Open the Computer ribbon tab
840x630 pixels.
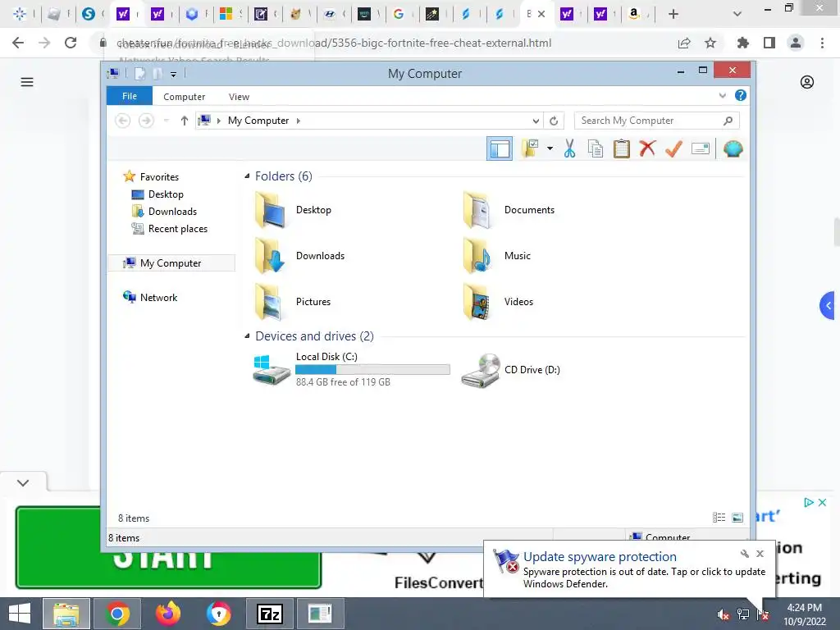pyautogui.click(x=185, y=97)
